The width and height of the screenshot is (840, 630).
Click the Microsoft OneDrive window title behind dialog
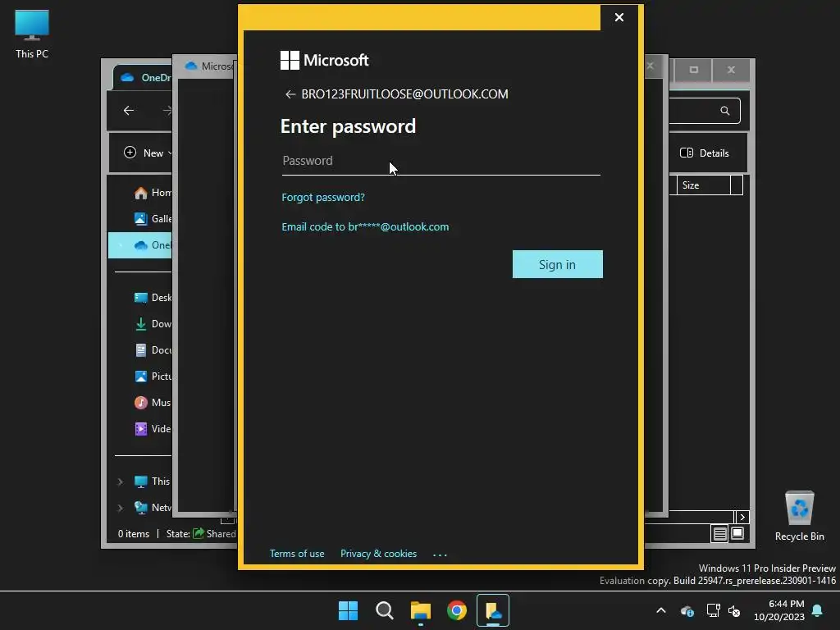pyautogui.click(x=217, y=66)
